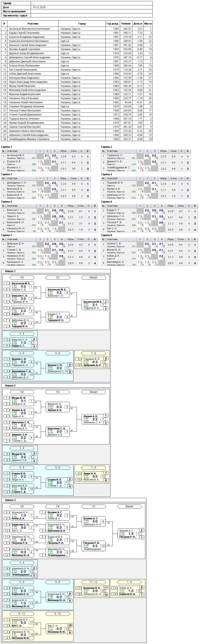Click the Дельта column header
The height and width of the screenshot is (644, 200).
(x=138, y=24)
